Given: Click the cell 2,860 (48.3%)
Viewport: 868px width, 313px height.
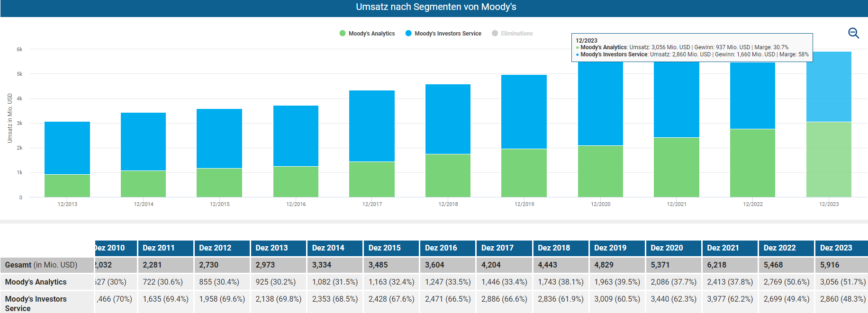Looking at the screenshot, I should (x=843, y=299).
